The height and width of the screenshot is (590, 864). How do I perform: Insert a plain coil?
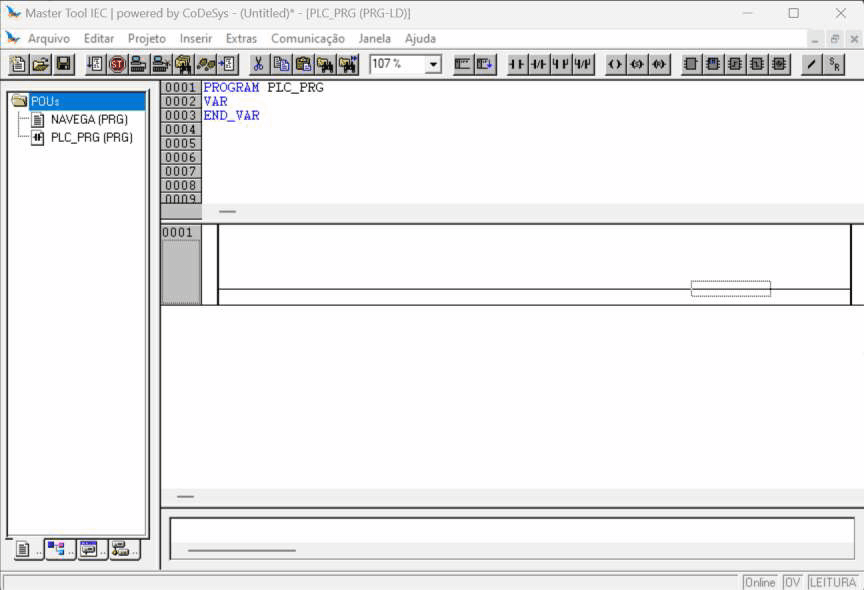614,64
